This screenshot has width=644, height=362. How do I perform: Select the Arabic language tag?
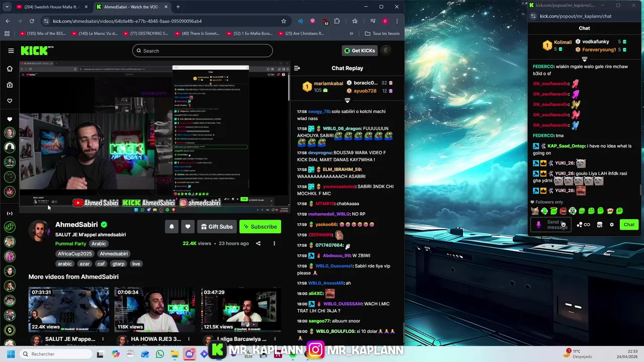coord(99,244)
